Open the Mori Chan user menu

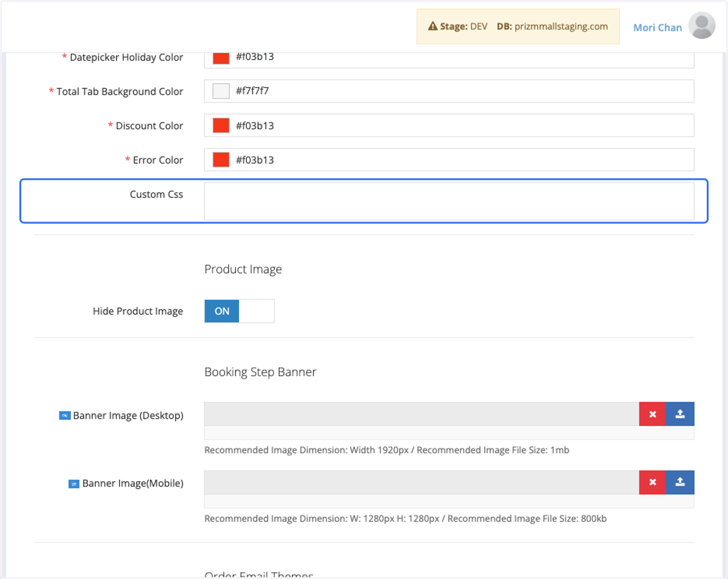tap(658, 27)
